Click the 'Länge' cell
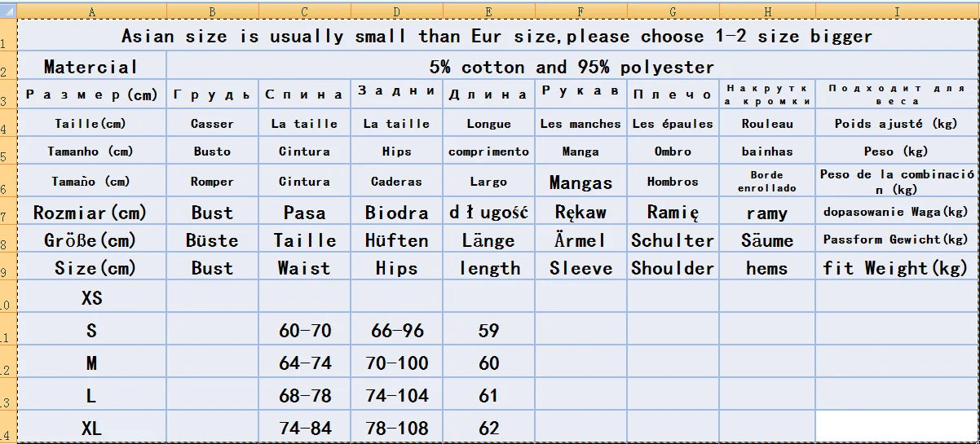Viewport: 980px width, 444px height. tap(489, 240)
